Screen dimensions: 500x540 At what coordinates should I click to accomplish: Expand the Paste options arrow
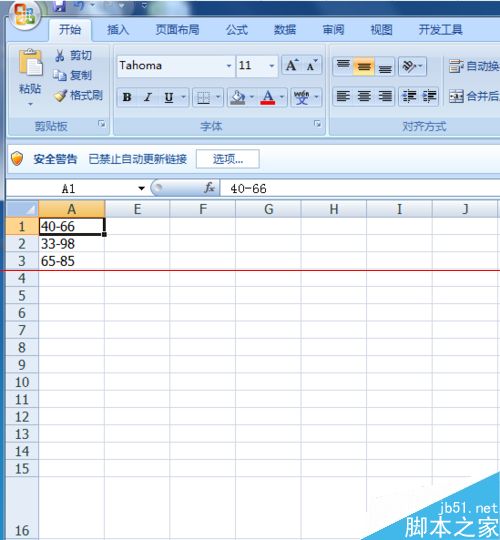click(30, 104)
